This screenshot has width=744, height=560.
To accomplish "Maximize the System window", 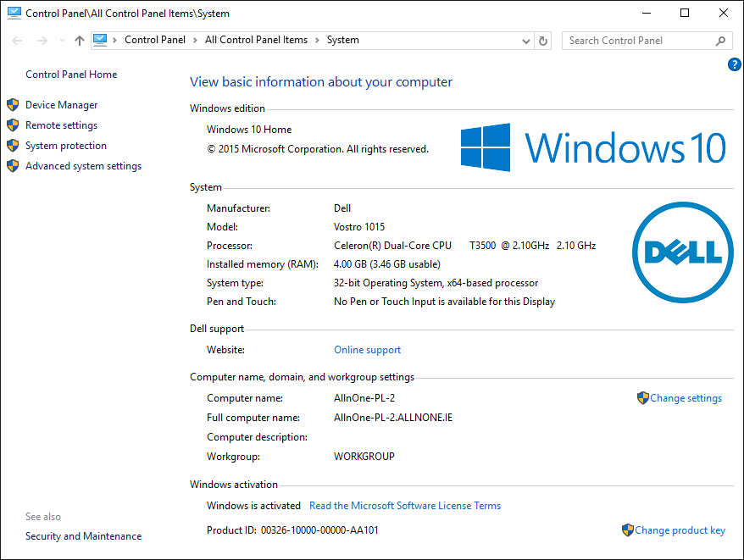I will tap(685, 13).
